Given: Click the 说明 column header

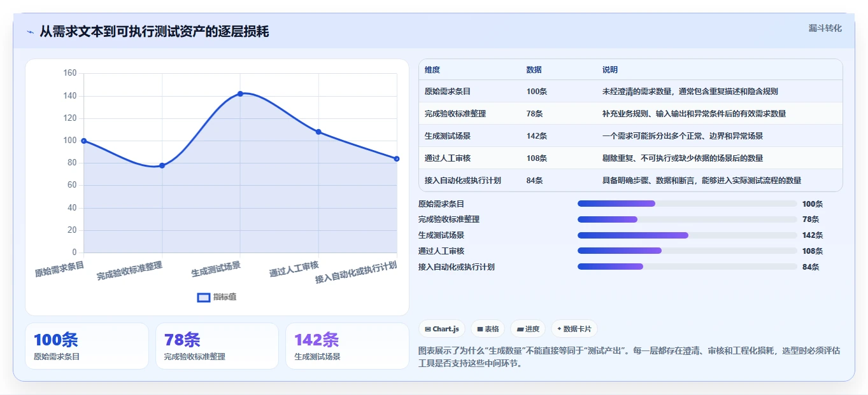Looking at the screenshot, I should tap(610, 69).
